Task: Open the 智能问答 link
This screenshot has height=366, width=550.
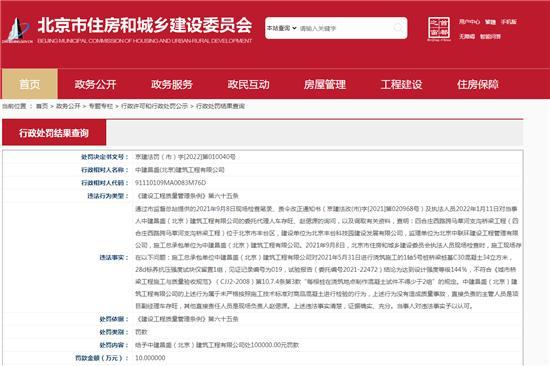Action: pos(490,36)
